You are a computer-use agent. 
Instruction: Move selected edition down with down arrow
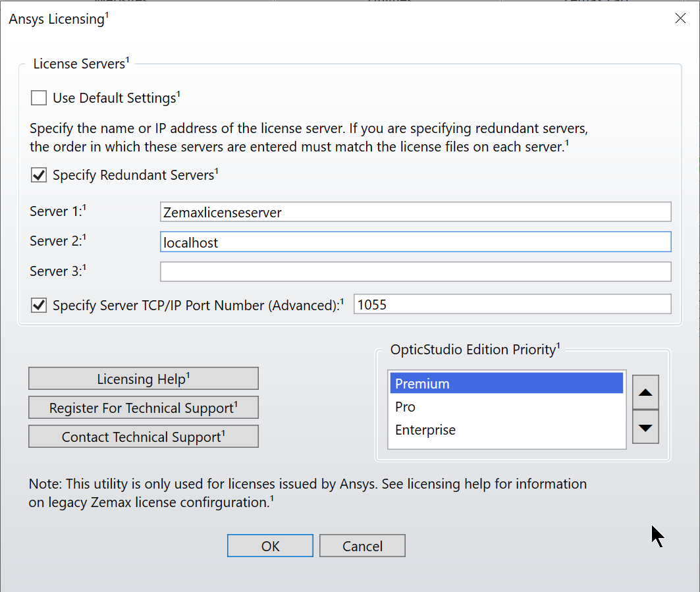(645, 427)
